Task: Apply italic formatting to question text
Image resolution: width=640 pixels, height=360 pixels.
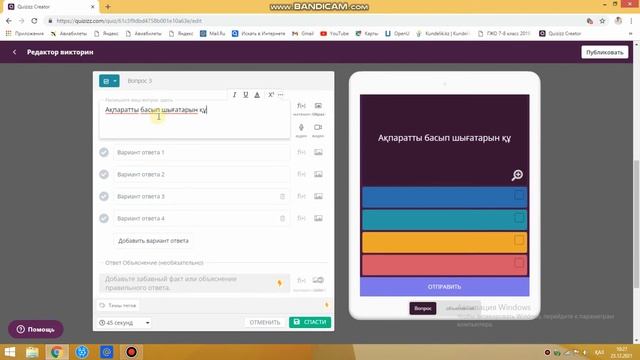Action: 234,95
